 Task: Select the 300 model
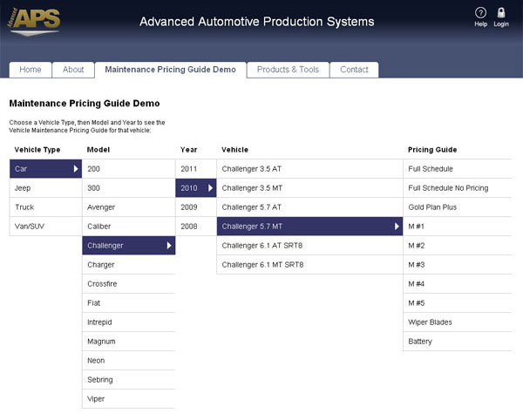pos(129,188)
